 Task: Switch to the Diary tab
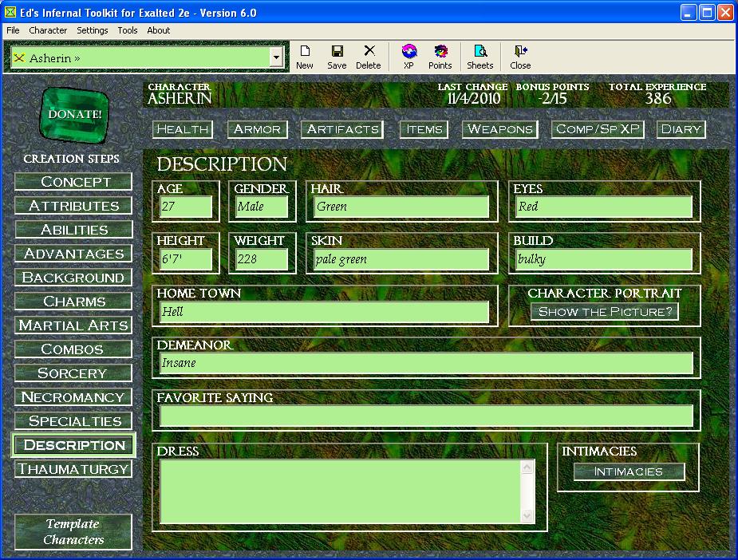[x=681, y=129]
